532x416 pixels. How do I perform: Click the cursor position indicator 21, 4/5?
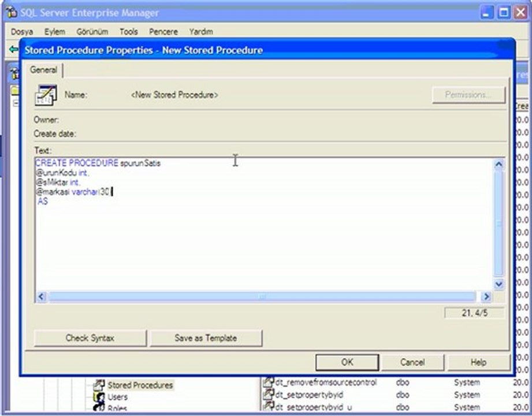point(474,313)
